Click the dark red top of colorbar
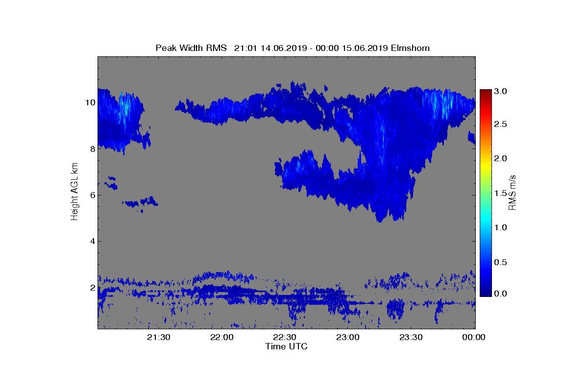 coord(486,93)
